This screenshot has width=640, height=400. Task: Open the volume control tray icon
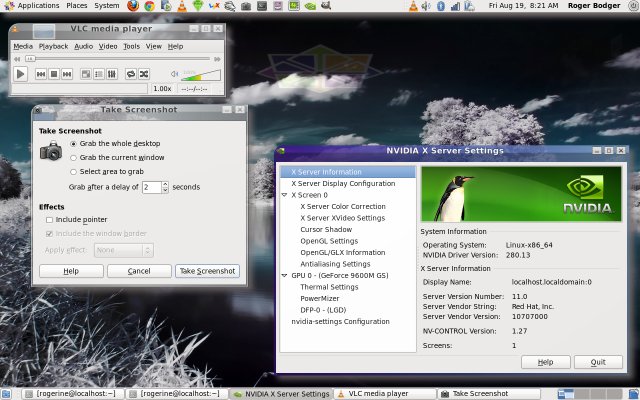pos(426,6)
